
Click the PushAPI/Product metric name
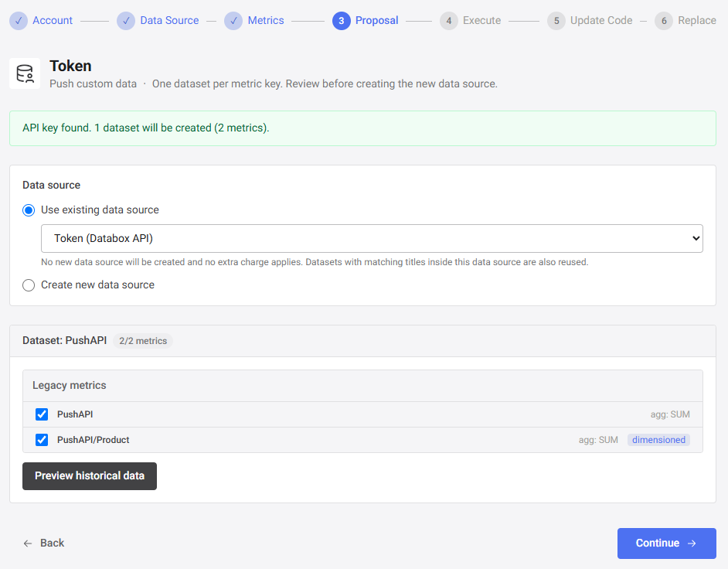[x=94, y=440]
